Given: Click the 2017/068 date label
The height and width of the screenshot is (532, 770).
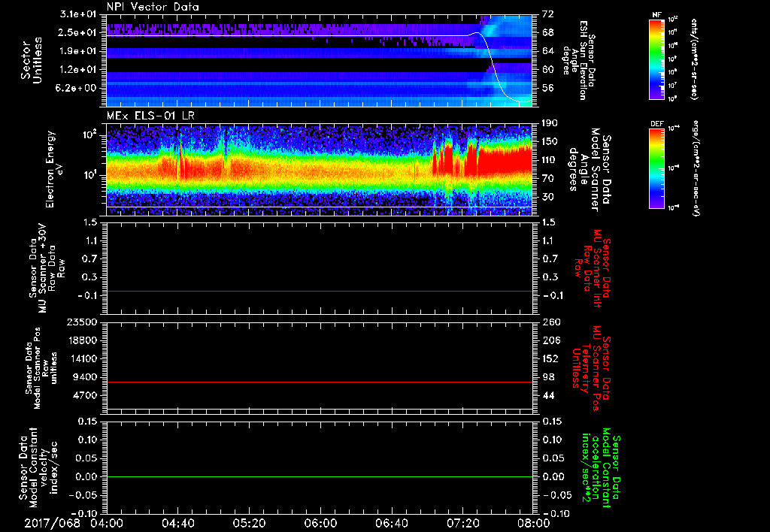Looking at the screenshot, I should pyautogui.click(x=52, y=523).
